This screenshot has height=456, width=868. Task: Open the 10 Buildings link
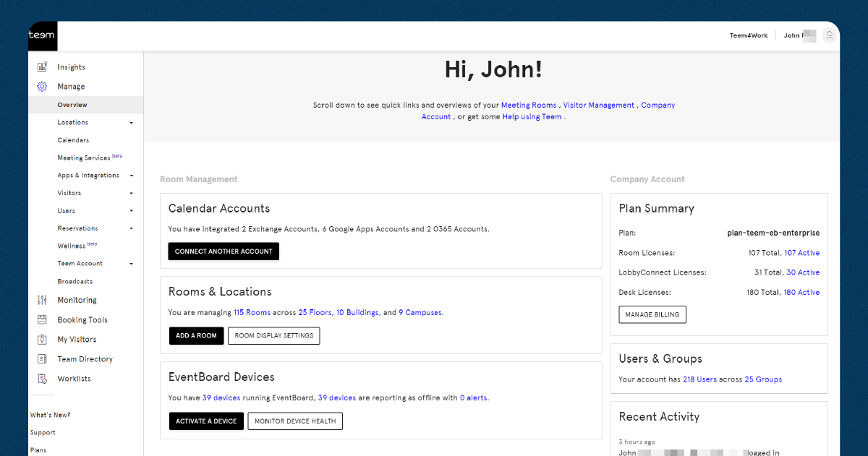[359, 313]
